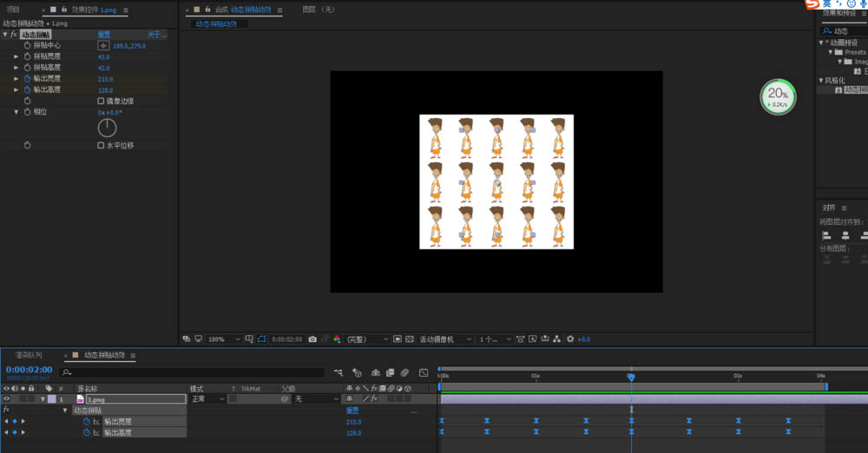Switch to the 项目 panel tab
Image resolution: width=868 pixels, height=453 pixels.
pos(13,10)
